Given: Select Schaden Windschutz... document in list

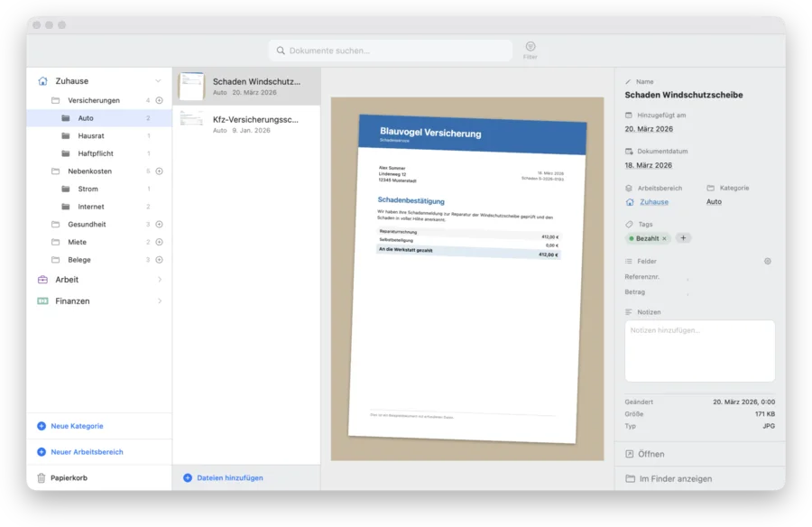Looking at the screenshot, I should (x=246, y=87).
